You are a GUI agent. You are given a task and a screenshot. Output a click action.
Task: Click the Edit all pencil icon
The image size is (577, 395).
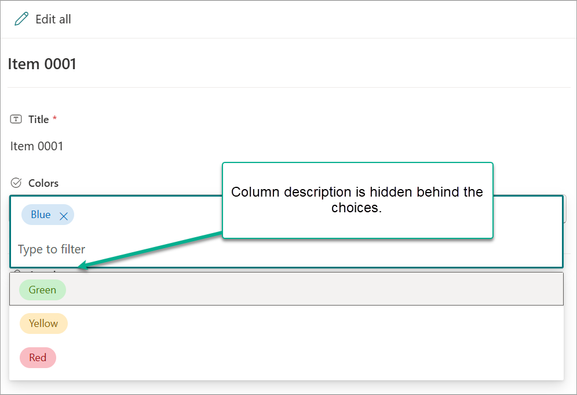click(21, 19)
